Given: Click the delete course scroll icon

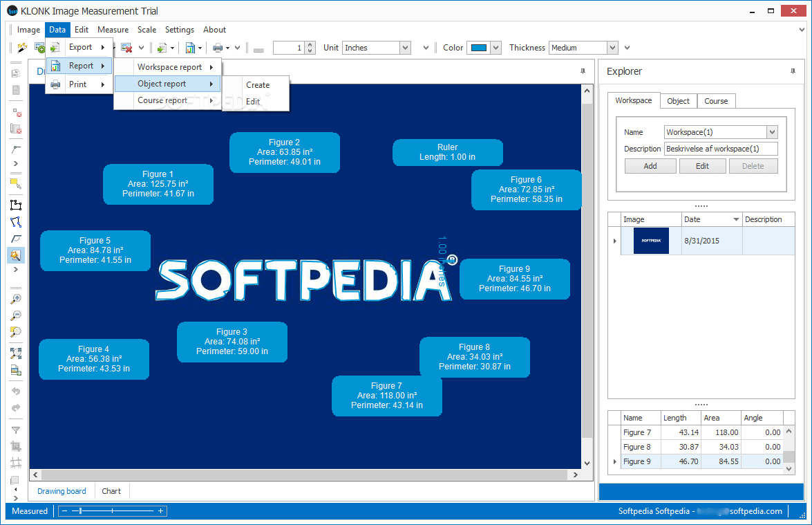Looking at the screenshot, I should [16, 129].
